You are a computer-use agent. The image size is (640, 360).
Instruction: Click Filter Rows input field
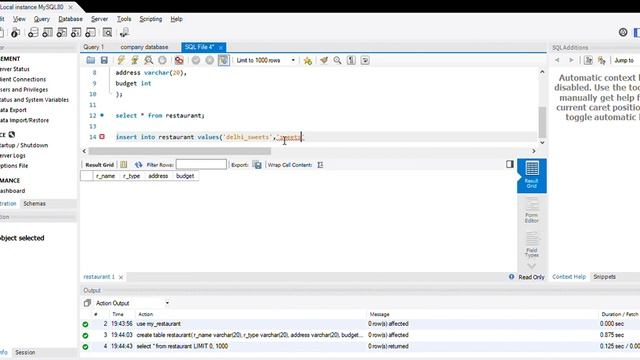click(201, 164)
